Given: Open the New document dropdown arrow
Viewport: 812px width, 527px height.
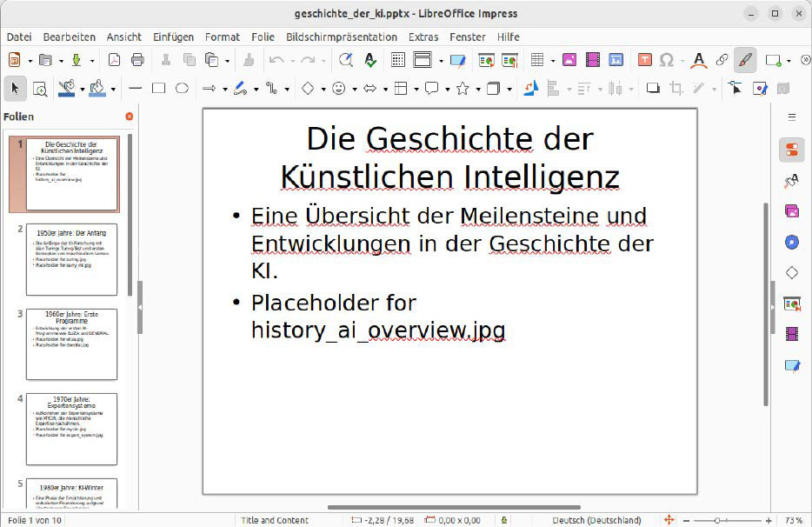Looking at the screenshot, I should (30, 61).
